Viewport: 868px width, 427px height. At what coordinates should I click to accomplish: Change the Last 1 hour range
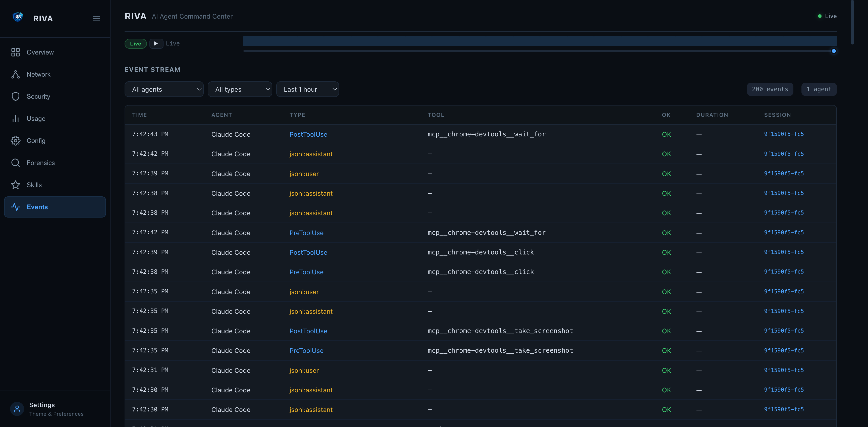(x=307, y=89)
